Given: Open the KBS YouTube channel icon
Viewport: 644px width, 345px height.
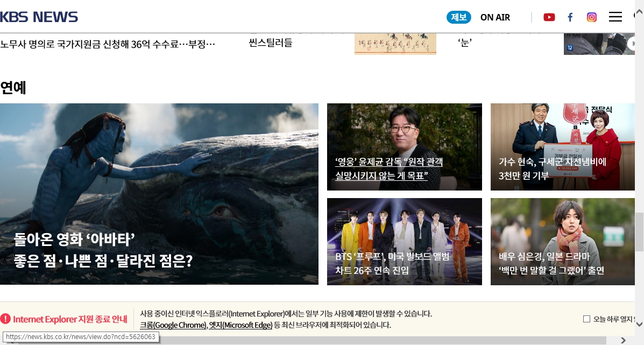Looking at the screenshot, I should pyautogui.click(x=549, y=17).
